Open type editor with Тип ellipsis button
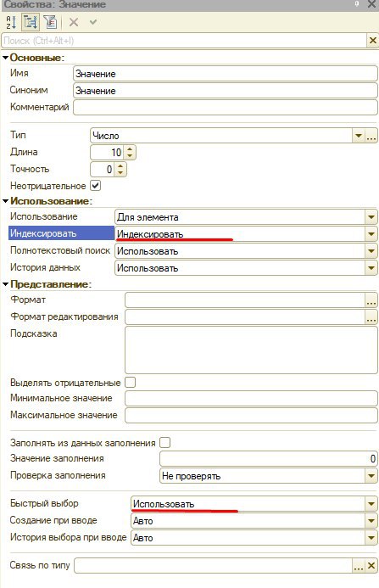This screenshot has height=588, width=379. 371,136
